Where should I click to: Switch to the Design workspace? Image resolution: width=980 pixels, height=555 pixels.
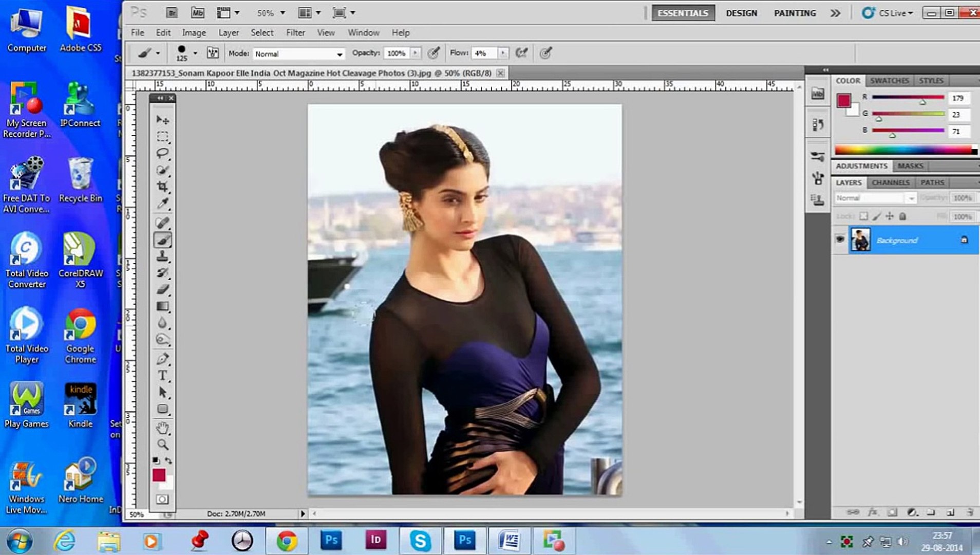pos(741,13)
